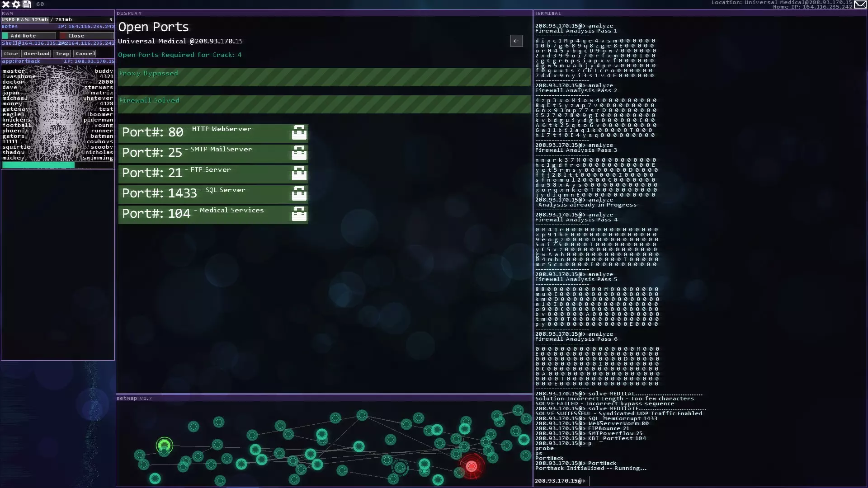Click the open lock icon on Port 80
The height and width of the screenshot is (488, 868).
coord(299,133)
